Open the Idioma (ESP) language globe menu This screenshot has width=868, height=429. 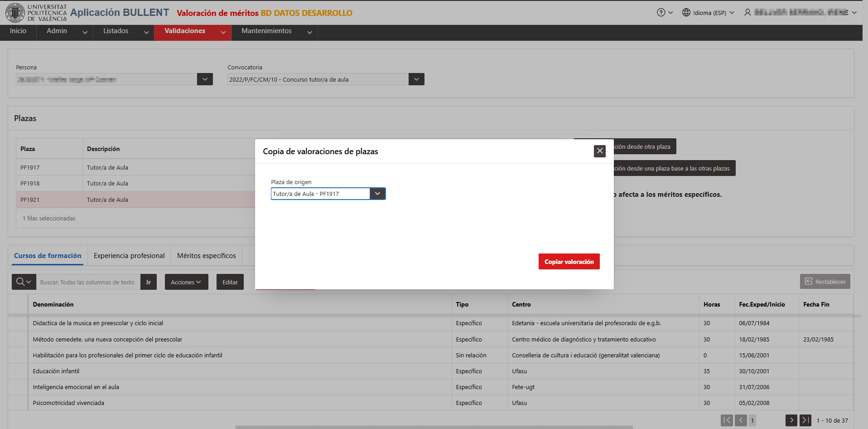pos(708,13)
